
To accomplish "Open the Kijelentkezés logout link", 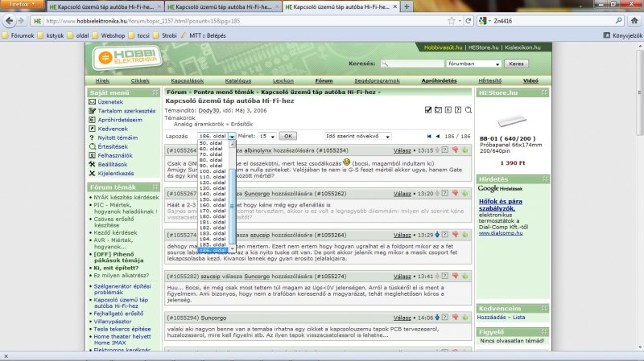I will tap(116, 173).
